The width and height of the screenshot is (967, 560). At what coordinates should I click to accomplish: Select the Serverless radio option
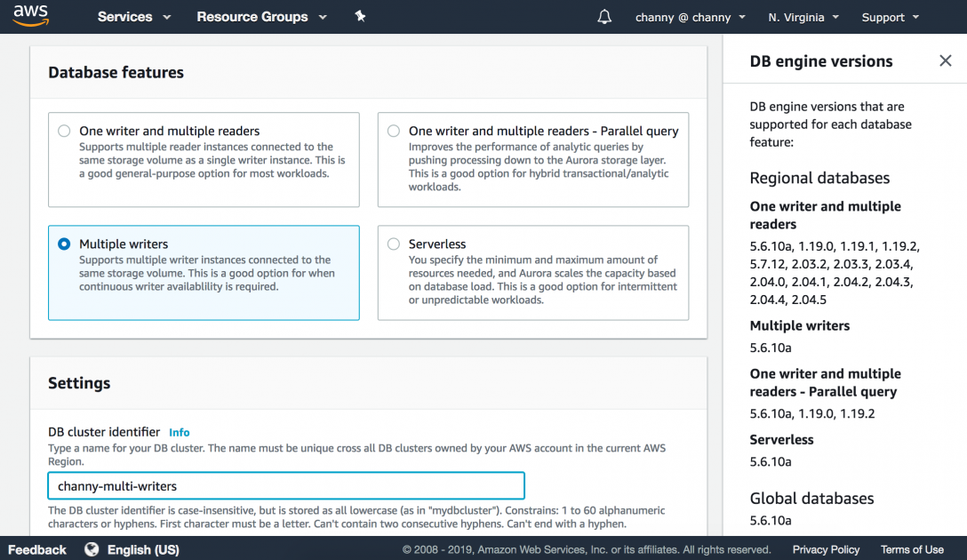point(394,244)
